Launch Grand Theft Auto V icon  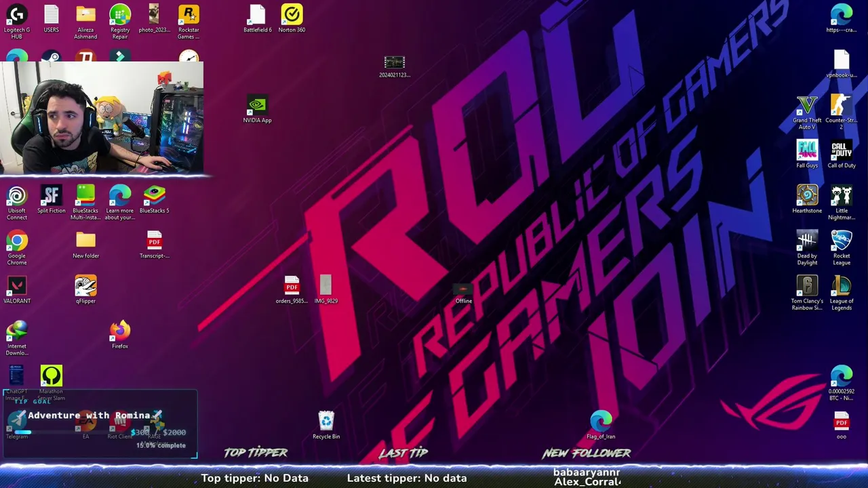click(807, 113)
